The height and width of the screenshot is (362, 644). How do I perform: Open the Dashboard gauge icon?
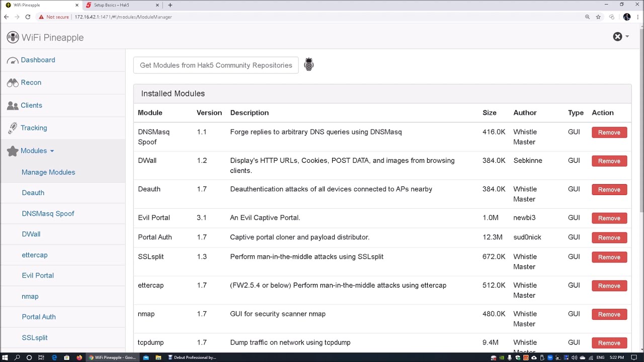click(x=13, y=60)
